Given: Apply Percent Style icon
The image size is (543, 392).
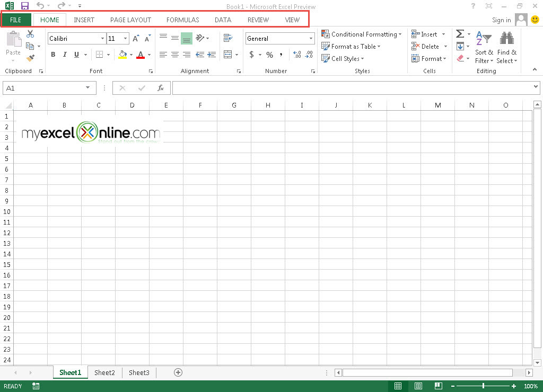Looking at the screenshot, I should click(x=270, y=55).
